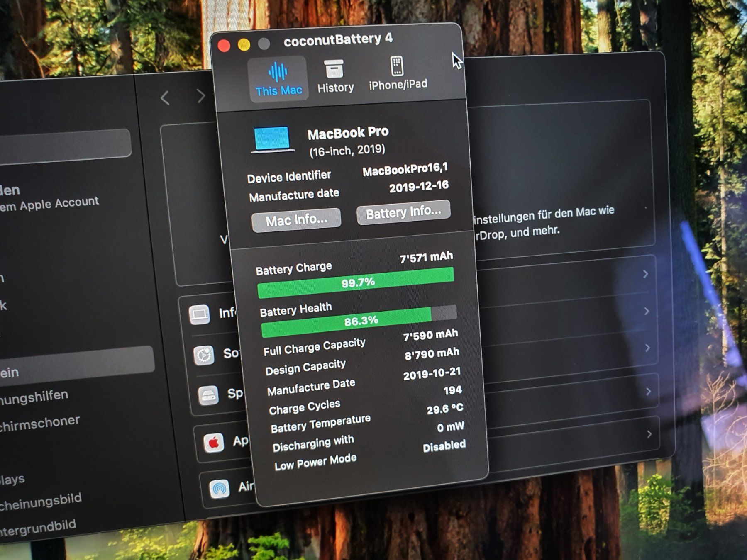This screenshot has width=747, height=560.
Task: Select the '...nungshilfen' sidebar item
Action: tap(34, 397)
